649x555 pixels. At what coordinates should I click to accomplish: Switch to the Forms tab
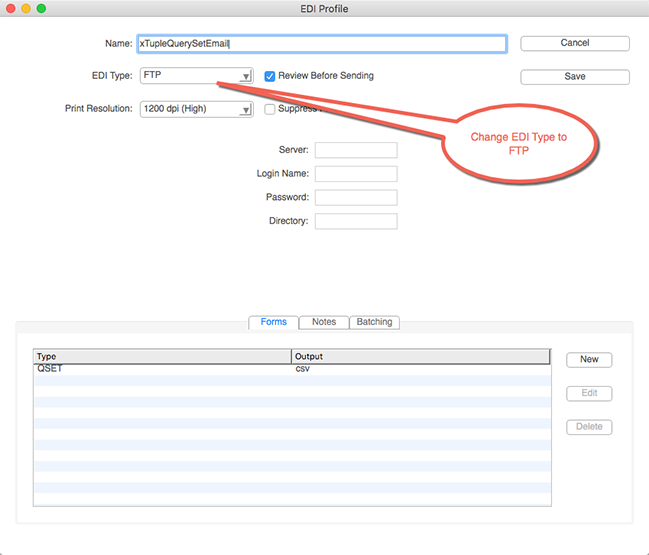tap(273, 322)
